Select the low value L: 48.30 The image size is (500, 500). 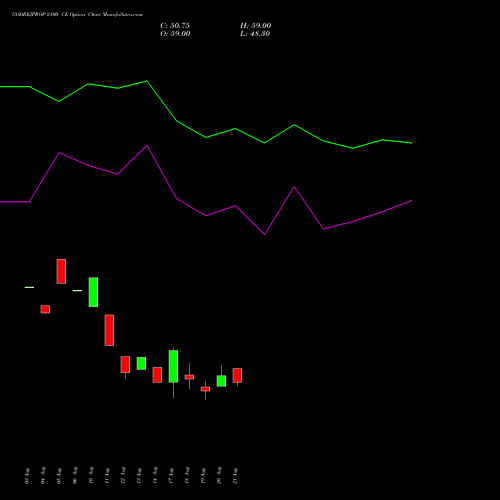[255, 34]
